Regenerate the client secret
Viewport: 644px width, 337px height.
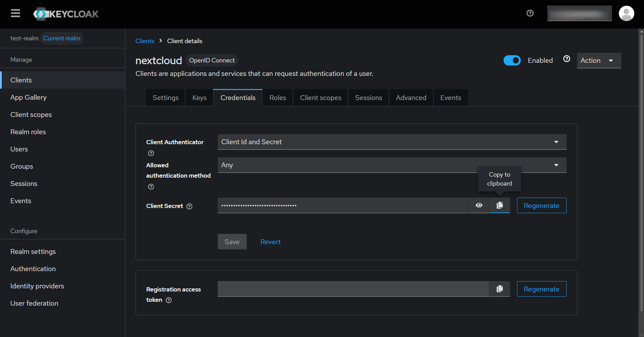click(x=541, y=206)
